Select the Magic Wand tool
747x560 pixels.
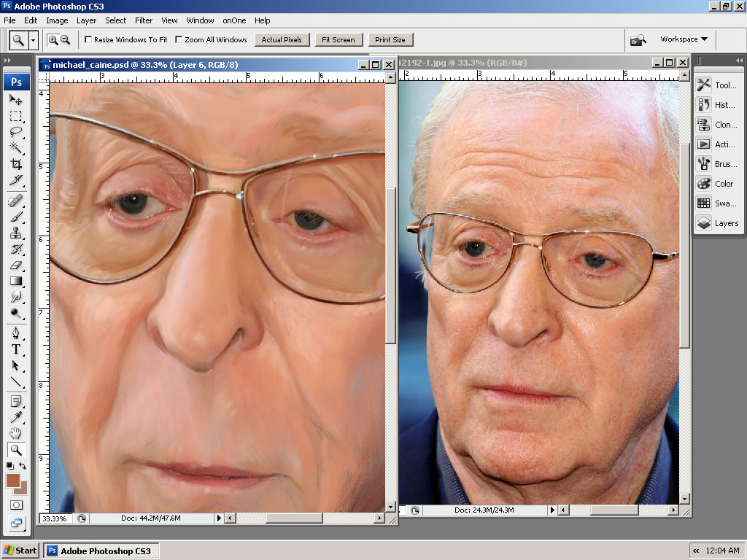pyautogui.click(x=16, y=147)
